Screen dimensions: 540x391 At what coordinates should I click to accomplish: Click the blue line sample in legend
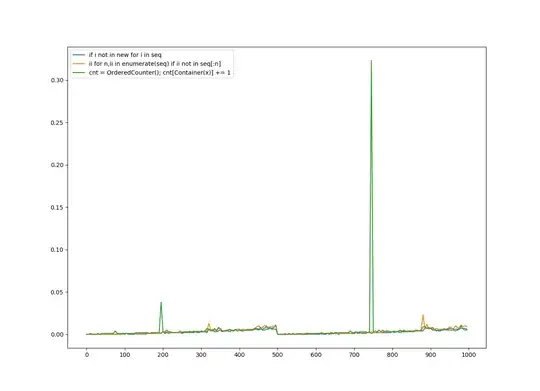(x=79, y=55)
